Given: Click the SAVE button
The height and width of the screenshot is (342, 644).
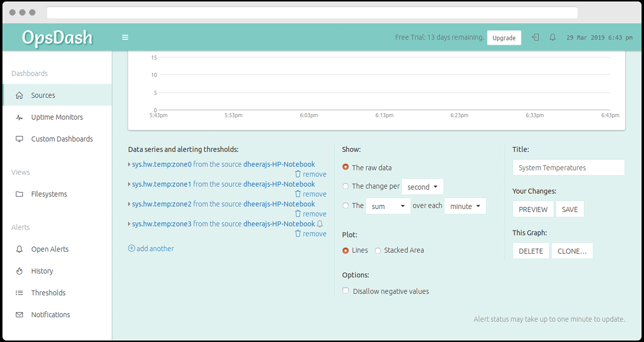Looking at the screenshot, I should click(570, 209).
